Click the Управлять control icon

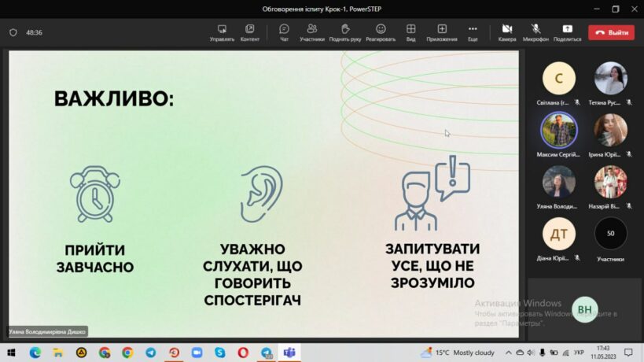222,31
